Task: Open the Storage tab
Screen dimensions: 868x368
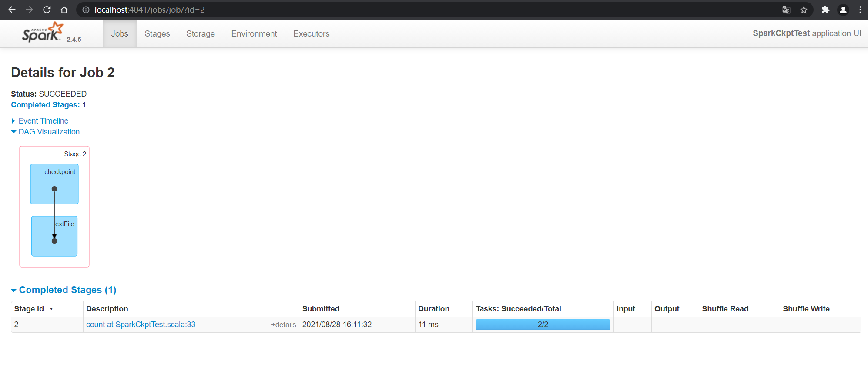Action: pos(201,33)
